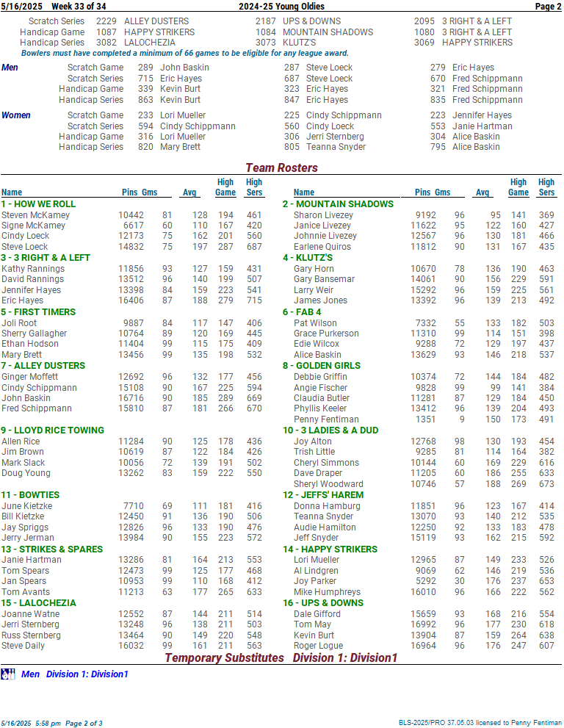Click the '4 - KLUTZ'S' team heading
The image size is (564, 728).
(x=307, y=258)
